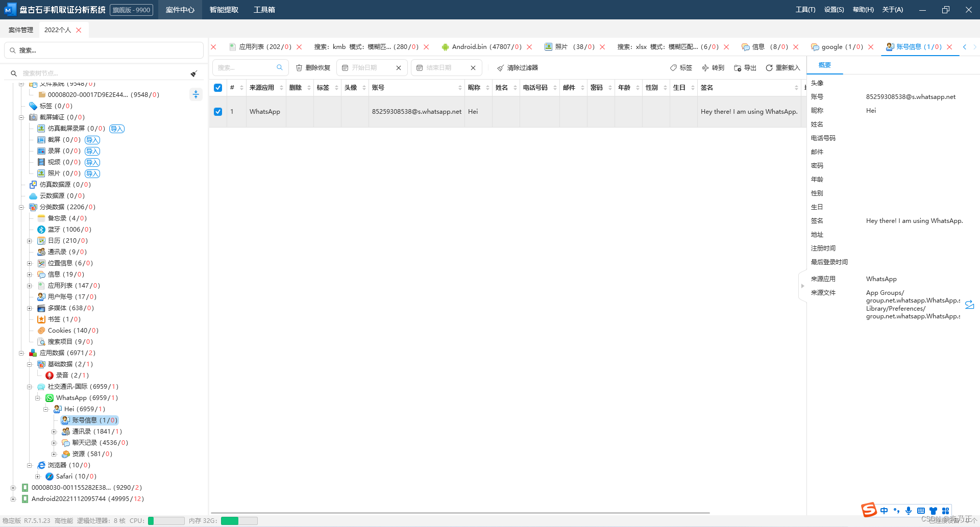
Task: Click 转到 go-to toolbar item
Action: [713, 68]
